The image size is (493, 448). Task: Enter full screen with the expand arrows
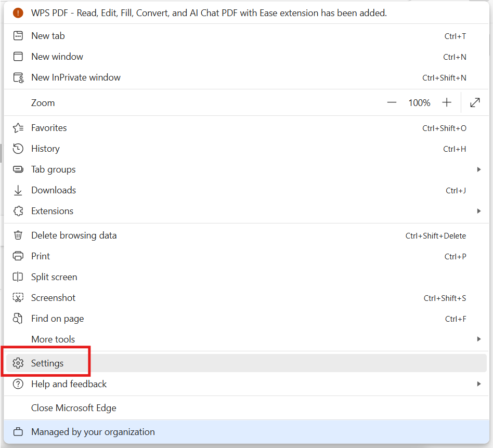tap(475, 103)
